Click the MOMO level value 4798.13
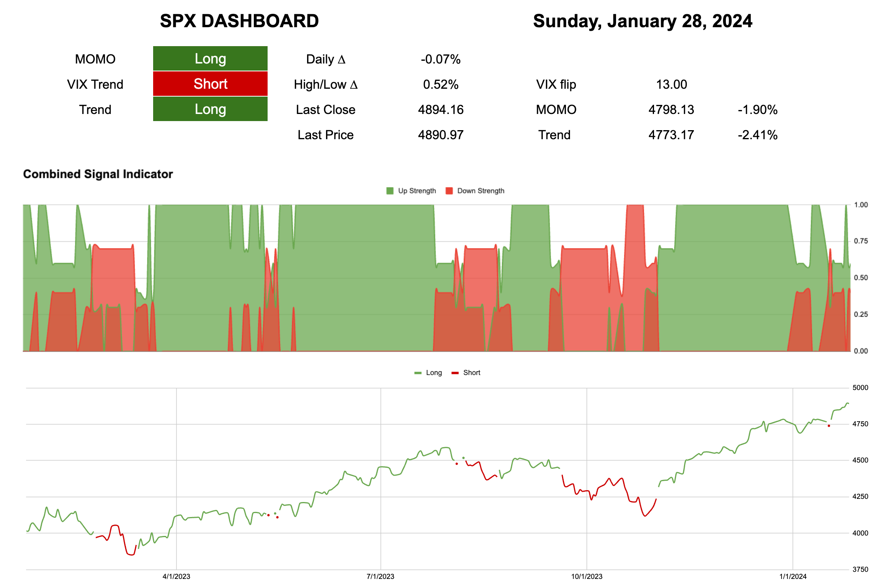The image size is (877, 588). pyautogui.click(x=671, y=110)
